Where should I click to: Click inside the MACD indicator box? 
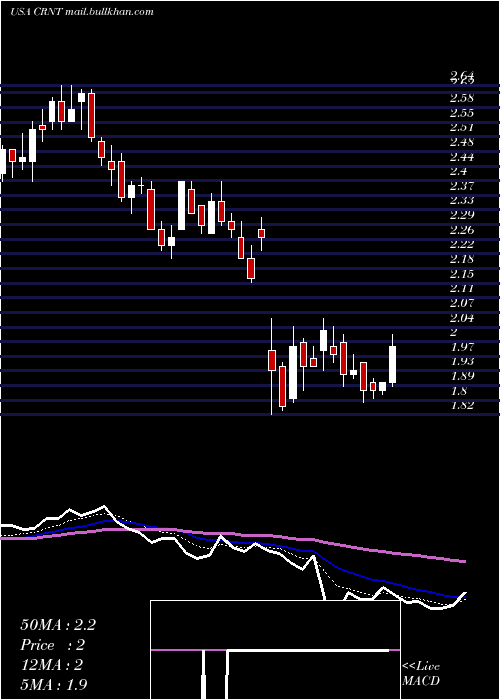click(x=275, y=650)
